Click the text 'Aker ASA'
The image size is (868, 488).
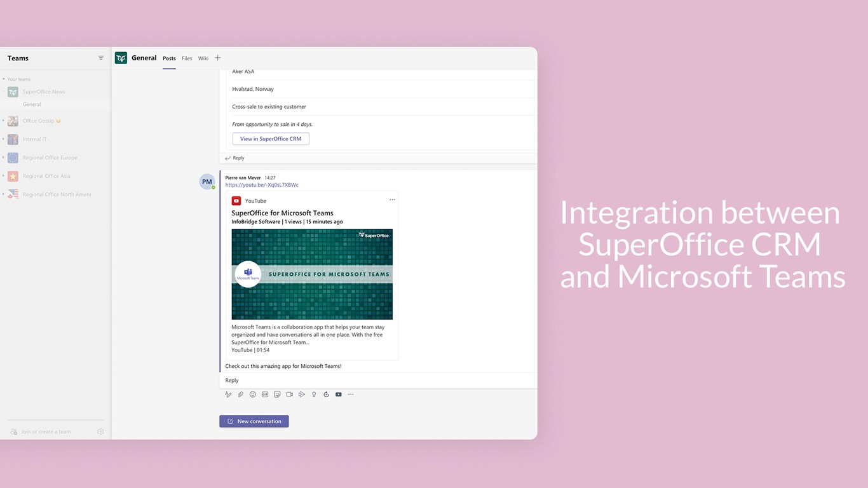pos(243,71)
